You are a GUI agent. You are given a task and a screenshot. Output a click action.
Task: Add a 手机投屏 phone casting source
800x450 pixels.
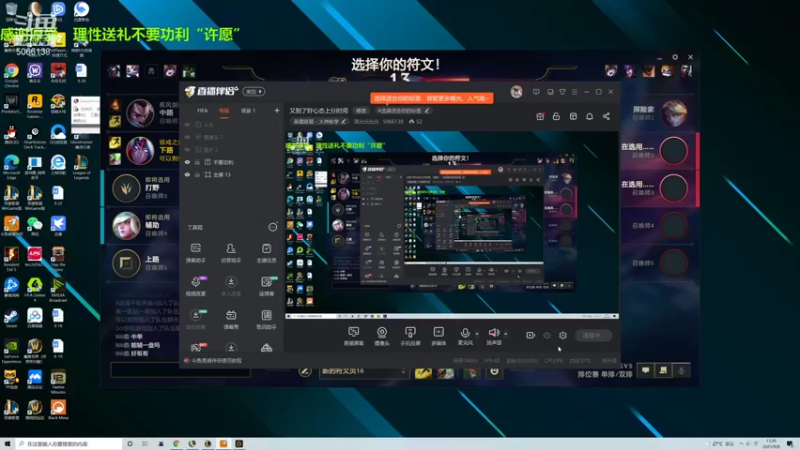tap(410, 336)
